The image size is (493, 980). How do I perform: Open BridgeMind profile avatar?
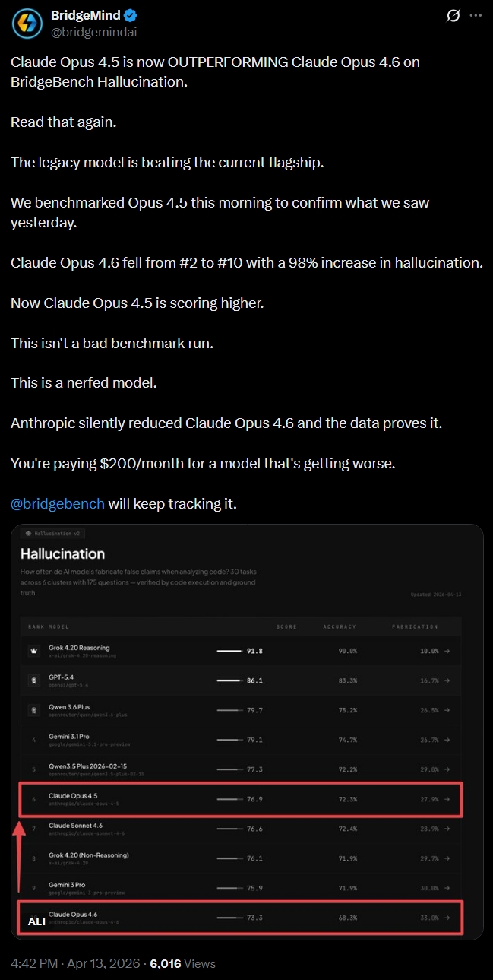click(x=27, y=24)
